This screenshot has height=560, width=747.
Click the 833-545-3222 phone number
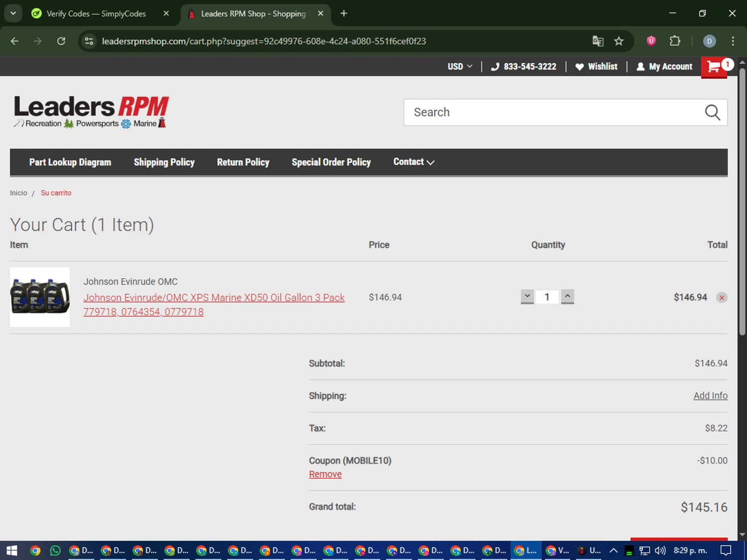(523, 66)
